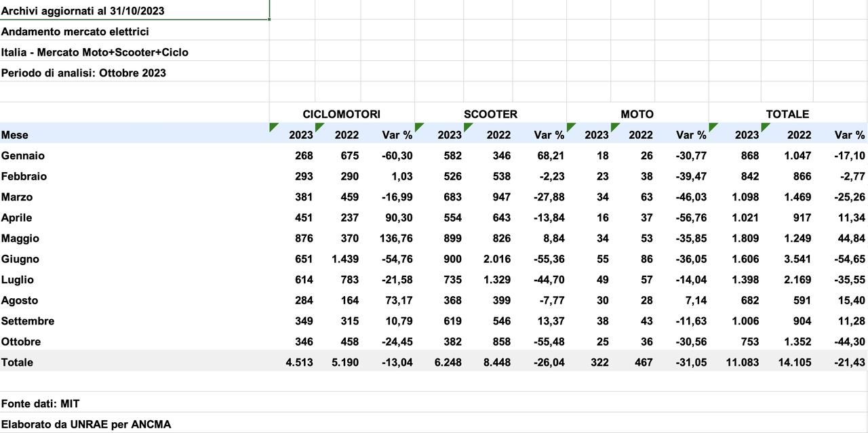The height and width of the screenshot is (433, 868).
Task: Click Febbraio total variation -2,77
Action: click(852, 176)
